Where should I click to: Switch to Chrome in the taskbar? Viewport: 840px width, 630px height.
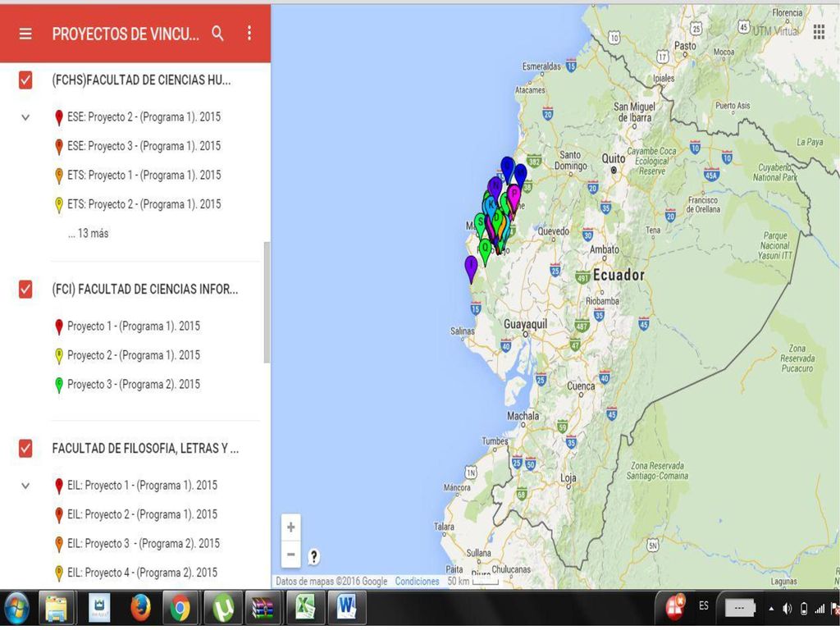pos(180,609)
